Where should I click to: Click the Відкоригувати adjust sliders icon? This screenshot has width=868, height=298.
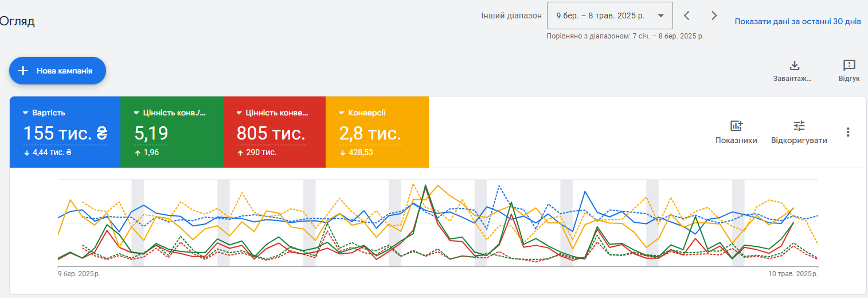click(799, 126)
